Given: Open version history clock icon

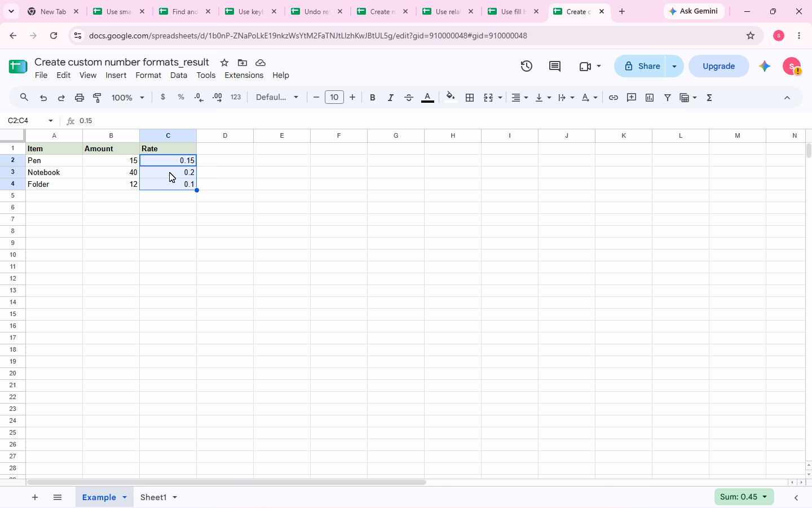Looking at the screenshot, I should [x=526, y=66].
